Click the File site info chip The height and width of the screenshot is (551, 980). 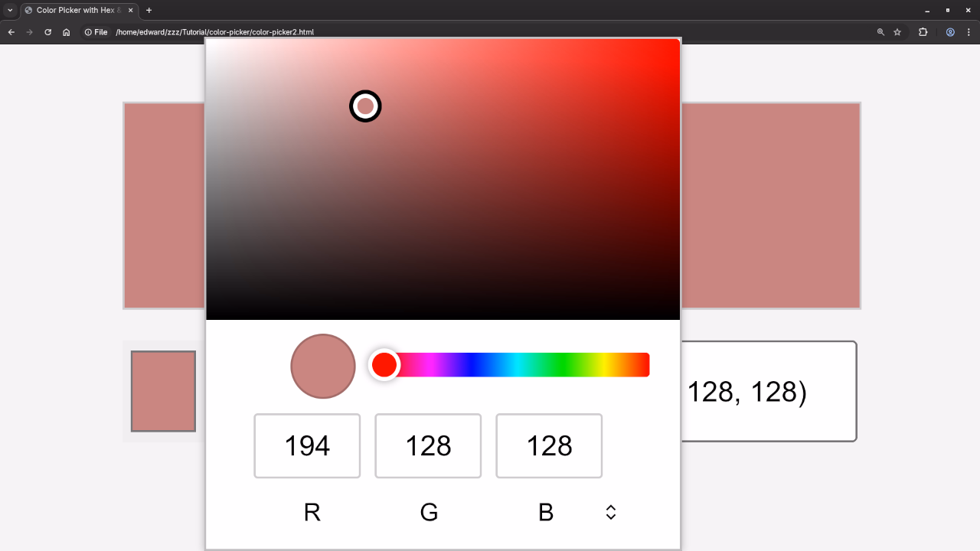click(x=96, y=32)
